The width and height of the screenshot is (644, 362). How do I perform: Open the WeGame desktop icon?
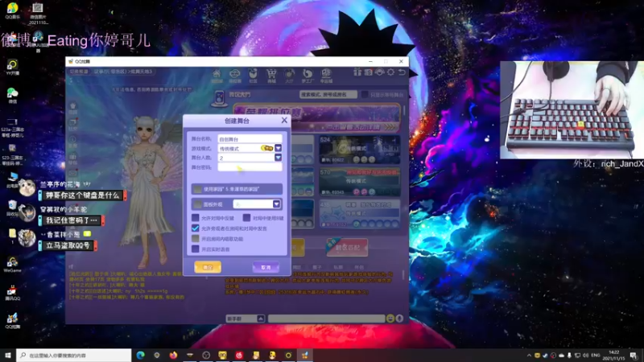pos(12,265)
